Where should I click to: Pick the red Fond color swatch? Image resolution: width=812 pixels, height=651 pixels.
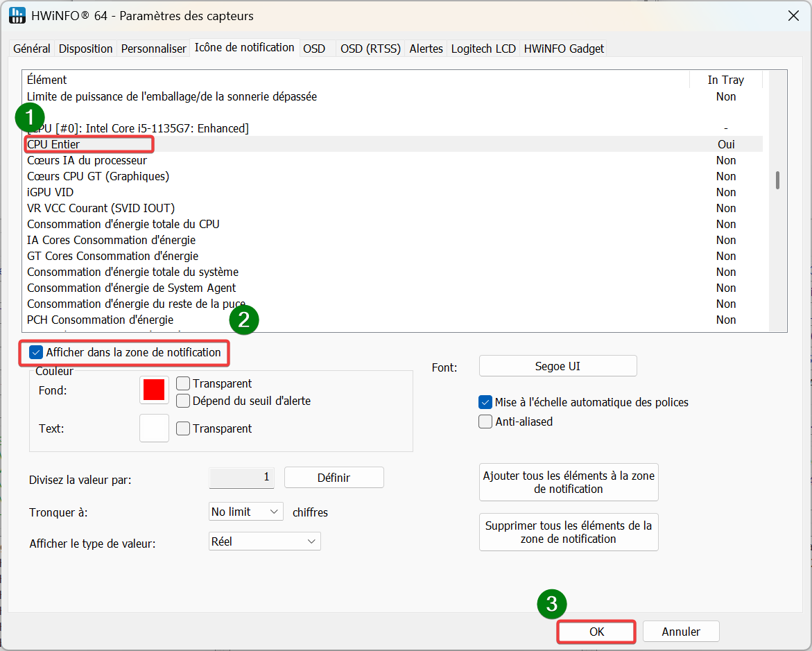click(154, 390)
